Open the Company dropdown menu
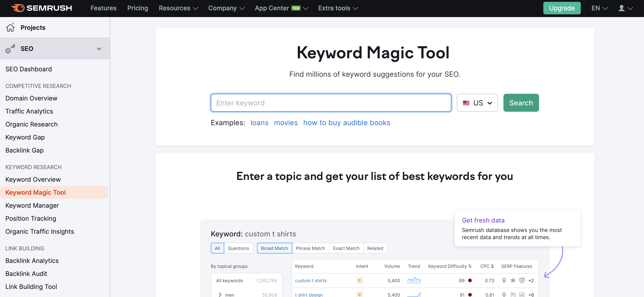The image size is (644, 297). pyautogui.click(x=226, y=8)
